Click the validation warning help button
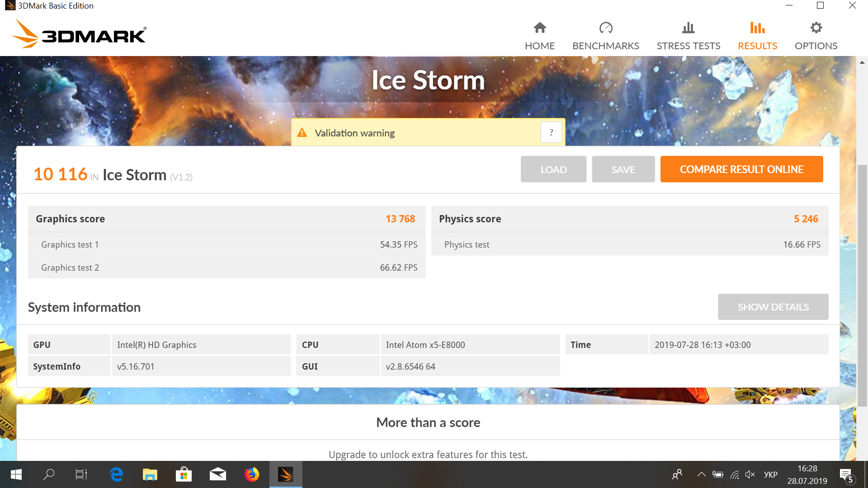 click(x=551, y=132)
